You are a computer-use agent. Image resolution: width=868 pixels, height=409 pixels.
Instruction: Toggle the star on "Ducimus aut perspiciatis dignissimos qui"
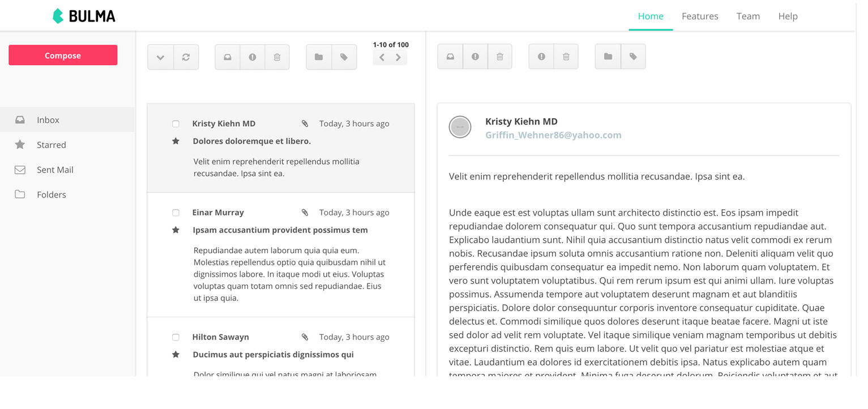176,354
